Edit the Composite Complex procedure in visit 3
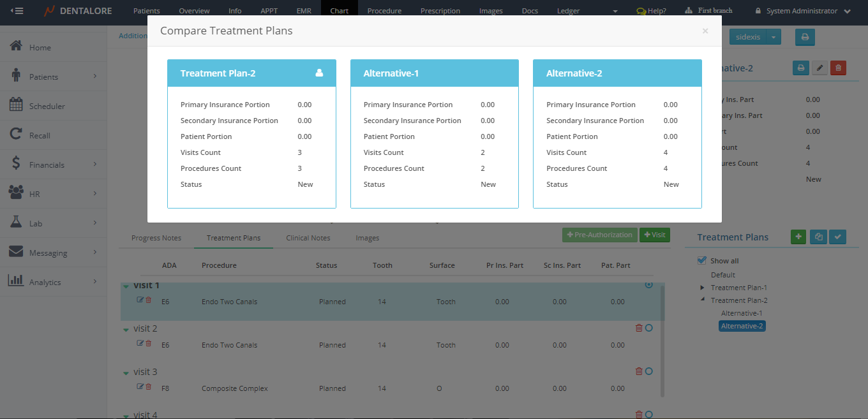 [x=140, y=386]
